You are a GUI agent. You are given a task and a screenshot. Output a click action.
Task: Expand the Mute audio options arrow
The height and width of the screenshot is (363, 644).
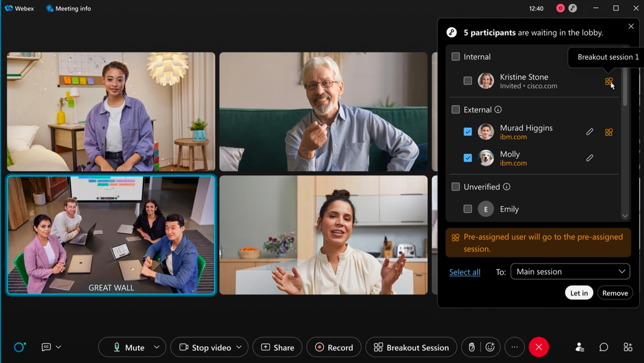tap(157, 348)
